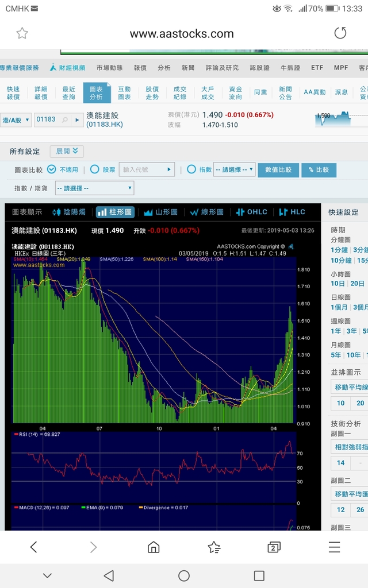368x588 pixels.
Task: Open browser hamburger menu
Action: (334, 547)
